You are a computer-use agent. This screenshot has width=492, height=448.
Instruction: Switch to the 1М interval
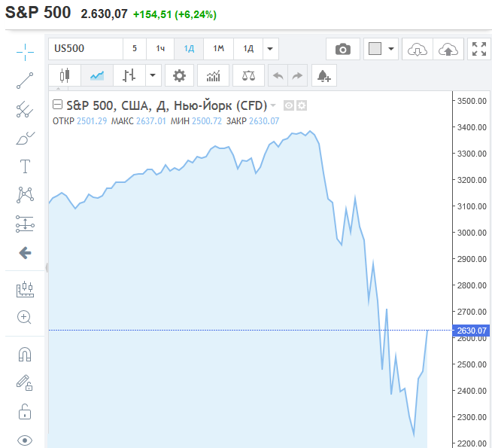[218, 49]
